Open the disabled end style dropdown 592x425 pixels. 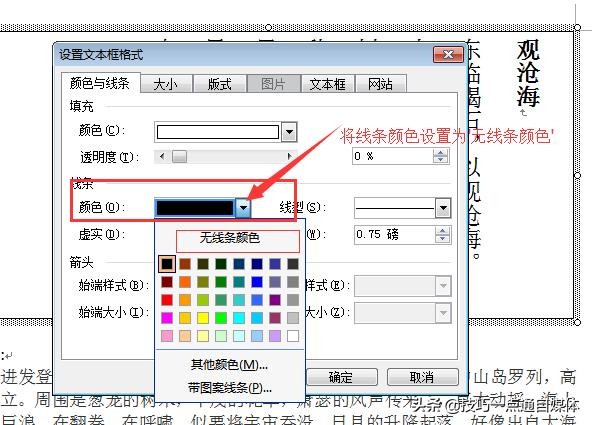pos(443,286)
